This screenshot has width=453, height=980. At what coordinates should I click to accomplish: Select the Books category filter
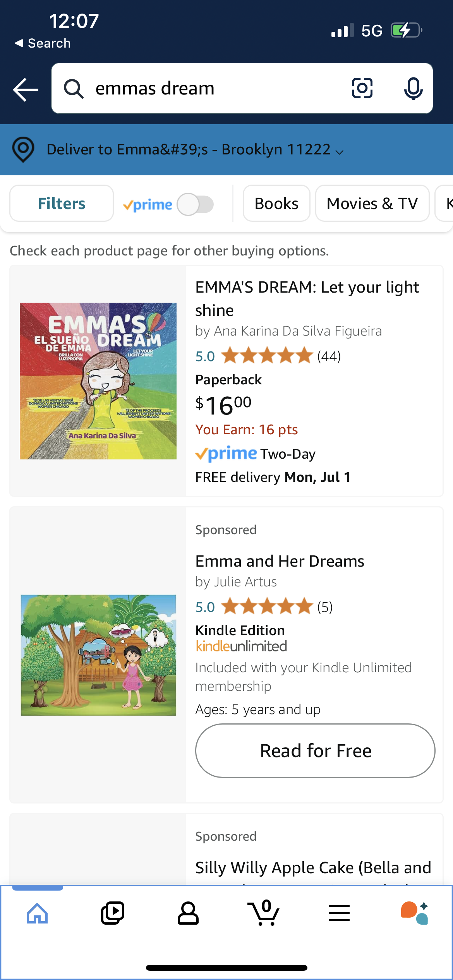[x=276, y=204]
